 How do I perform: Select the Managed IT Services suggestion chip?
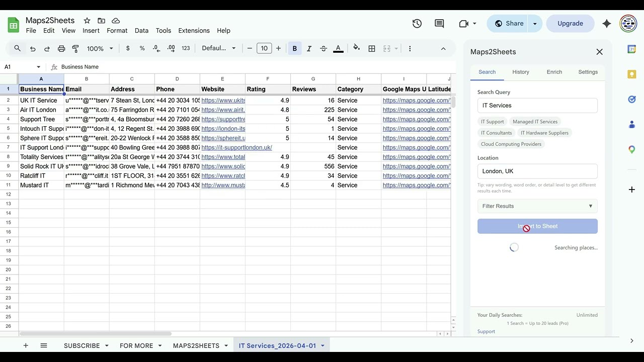click(535, 122)
